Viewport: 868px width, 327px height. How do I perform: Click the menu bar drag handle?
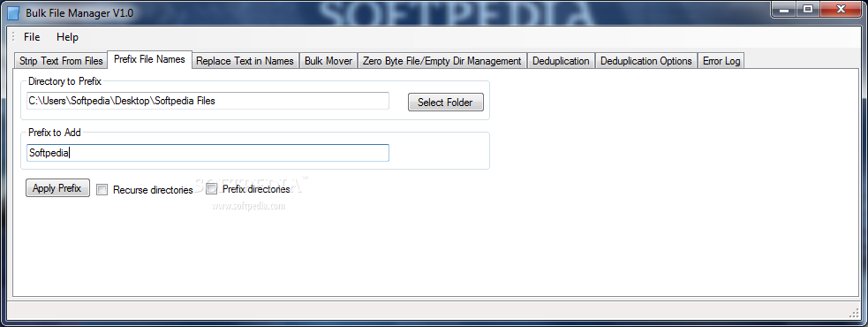13,37
